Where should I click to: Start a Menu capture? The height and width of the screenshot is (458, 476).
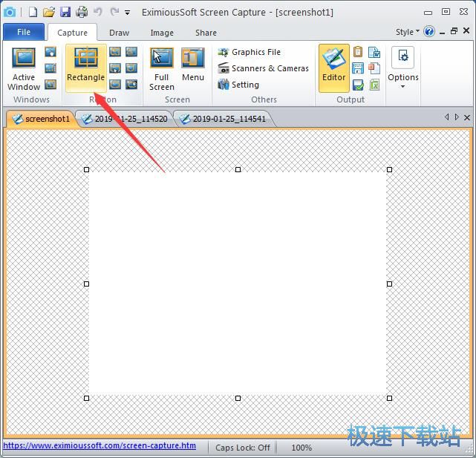point(193,65)
